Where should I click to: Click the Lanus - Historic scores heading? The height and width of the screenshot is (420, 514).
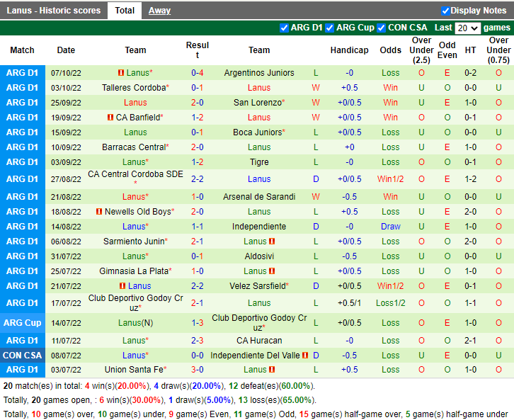[x=53, y=11]
